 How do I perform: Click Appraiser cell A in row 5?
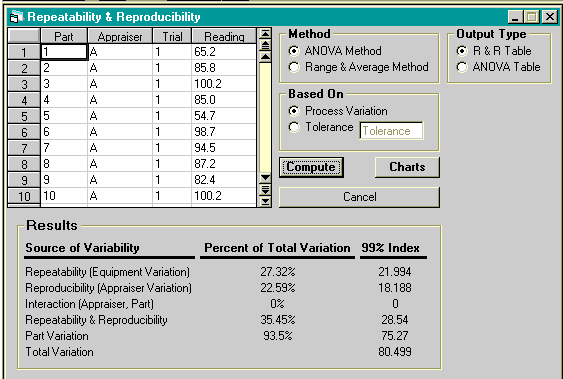tap(120, 116)
